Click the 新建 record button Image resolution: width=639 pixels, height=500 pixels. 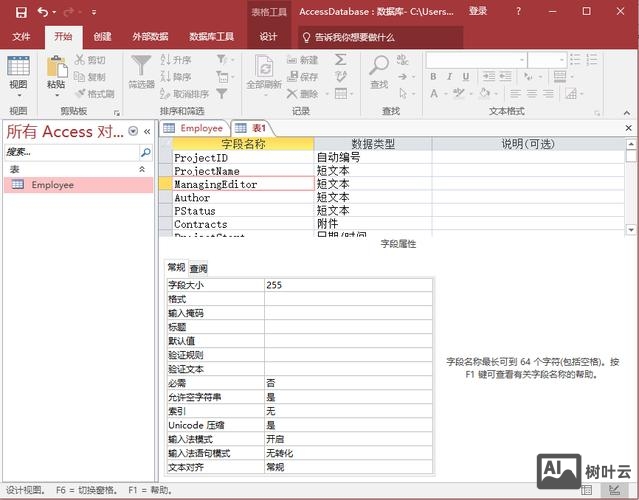pyautogui.click(x=302, y=60)
